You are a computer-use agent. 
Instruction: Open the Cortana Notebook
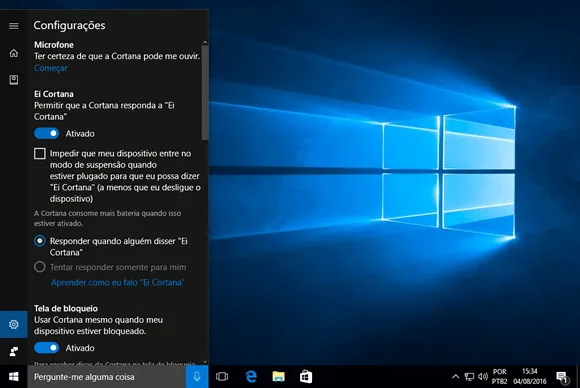(14, 80)
